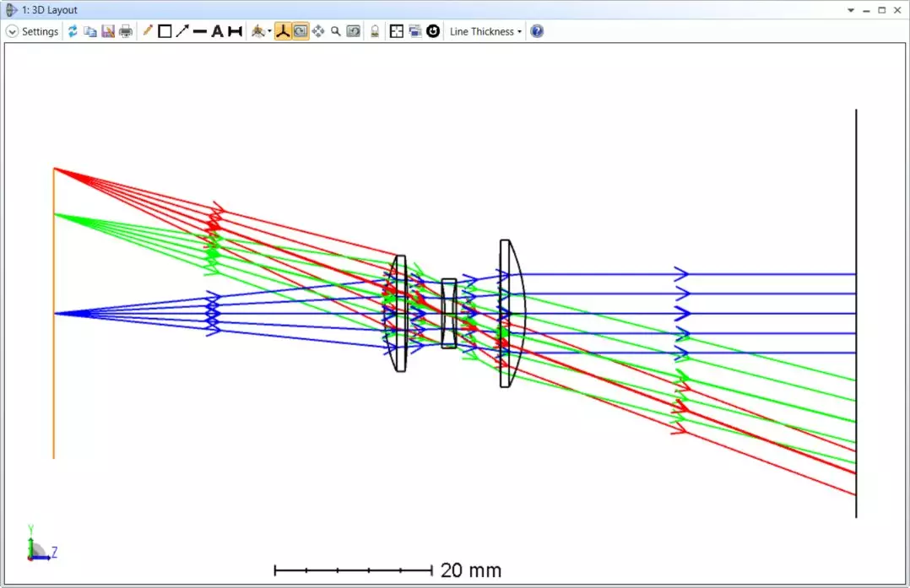The height and width of the screenshot is (588, 910).
Task: Print the 3D Layout window
Action: (126, 31)
